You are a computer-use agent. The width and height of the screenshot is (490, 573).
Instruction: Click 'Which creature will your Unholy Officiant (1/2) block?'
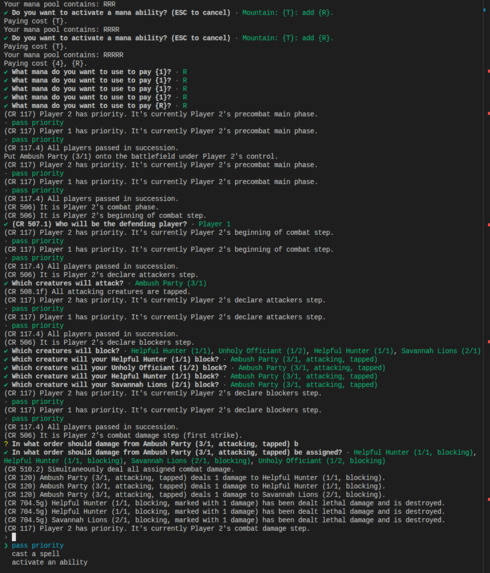tap(119, 368)
